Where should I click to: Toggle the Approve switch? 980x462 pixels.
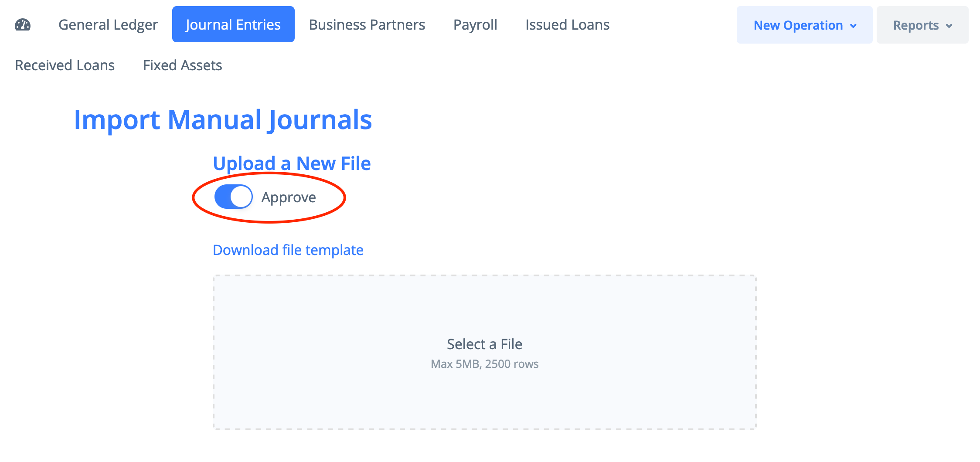pyautogui.click(x=234, y=197)
